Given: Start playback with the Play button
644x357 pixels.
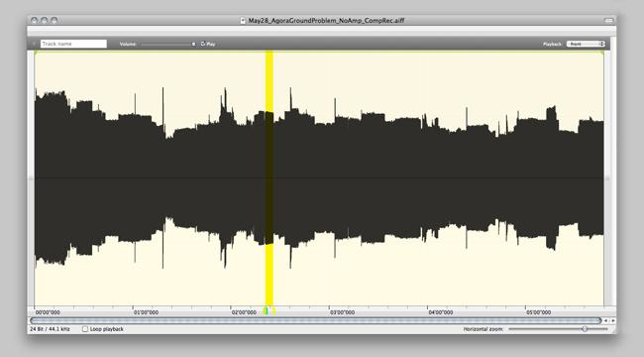Looking at the screenshot, I should pos(208,44).
